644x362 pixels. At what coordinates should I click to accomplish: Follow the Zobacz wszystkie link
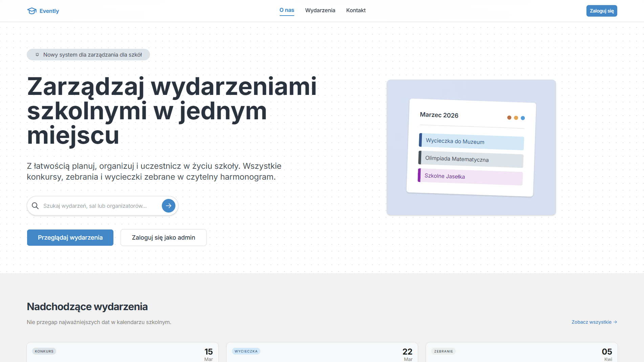point(594,322)
